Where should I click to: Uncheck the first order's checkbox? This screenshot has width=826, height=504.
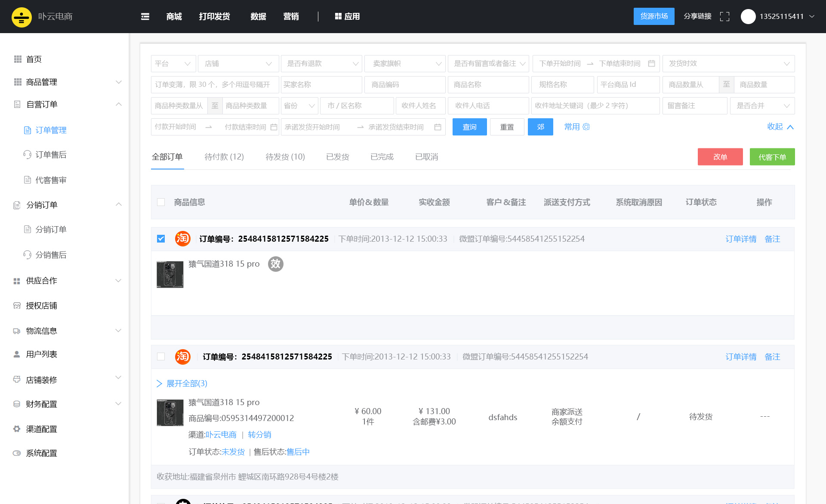(161, 239)
